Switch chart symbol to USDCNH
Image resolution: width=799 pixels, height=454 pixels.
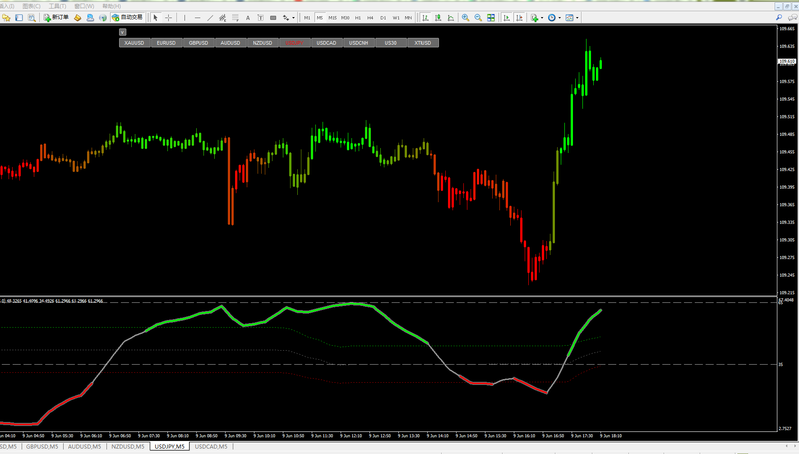coord(359,43)
